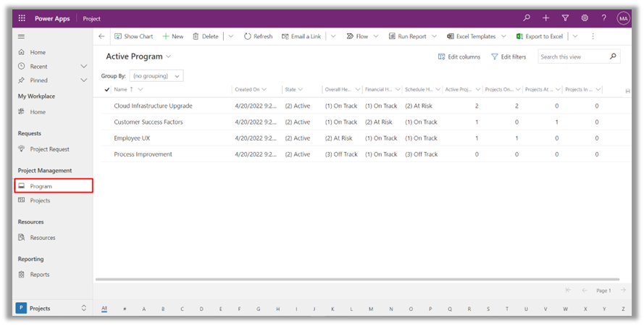Click the Export to Excel button
The image size is (644, 326).
pyautogui.click(x=540, y=36)
